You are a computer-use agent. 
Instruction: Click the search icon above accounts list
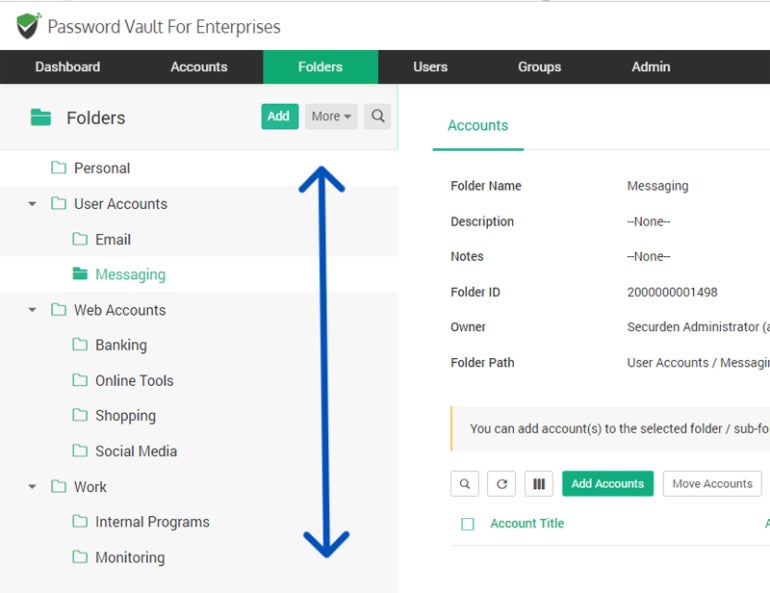[465, 484]
